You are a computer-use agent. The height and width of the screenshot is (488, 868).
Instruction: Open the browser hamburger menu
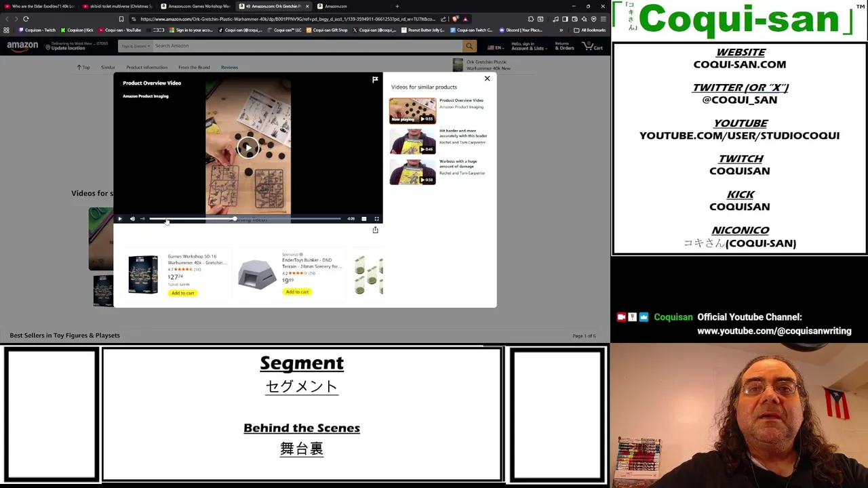[603, 19]
